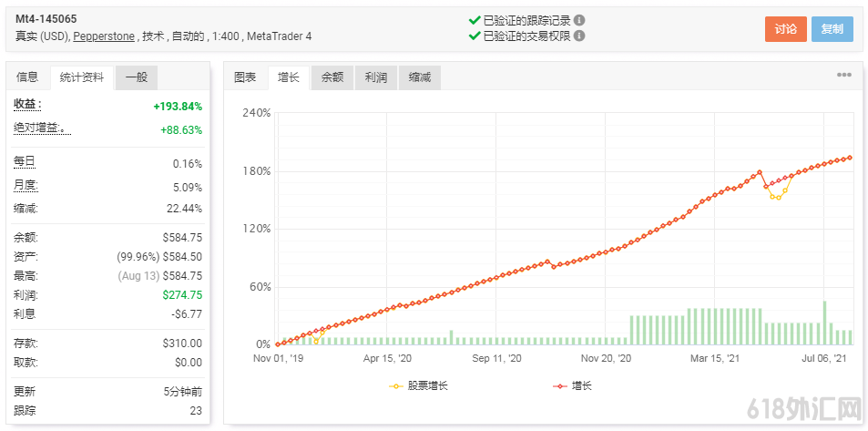Click the 缩减 label in statistics
Screen dimensions: 868x431
(26, 209)
